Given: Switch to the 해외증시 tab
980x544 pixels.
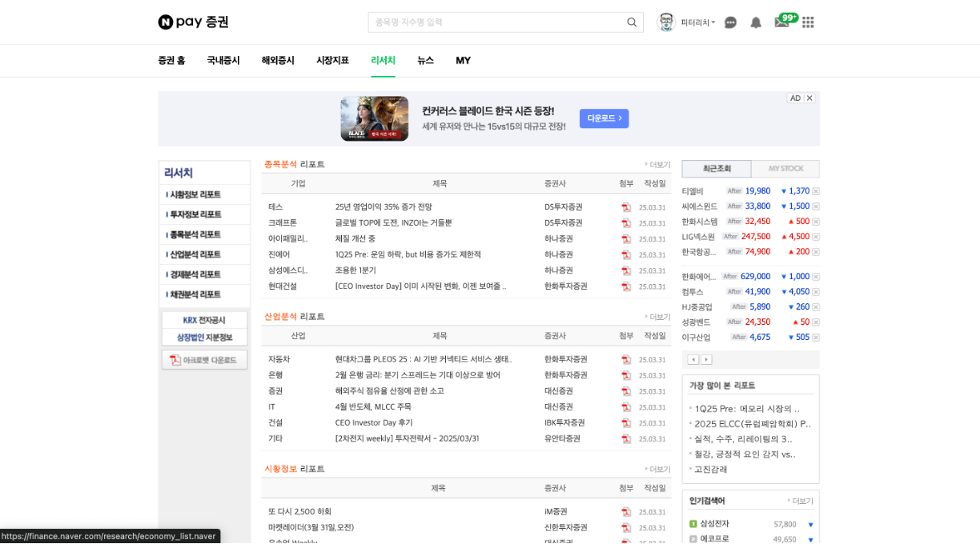Looking at the screenshot, I should 277,60.
